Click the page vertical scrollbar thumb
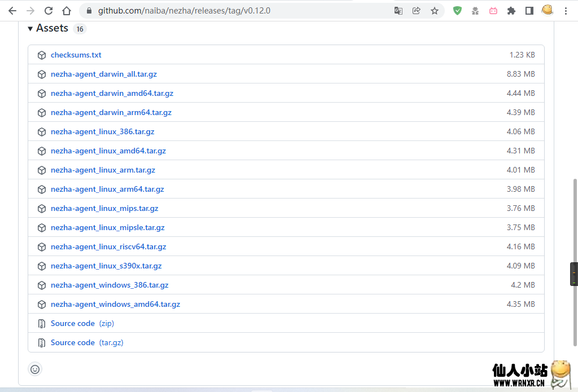578x392 pixels. point(575,262)
